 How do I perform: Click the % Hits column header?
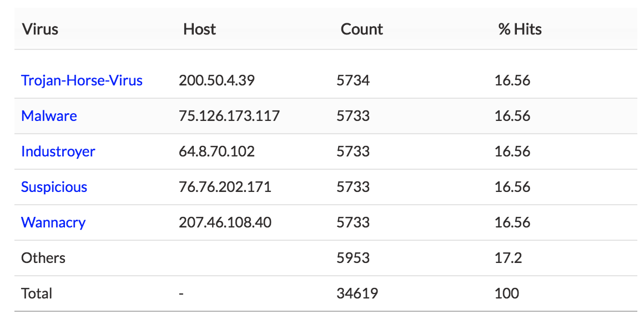[x=520, y=29]
